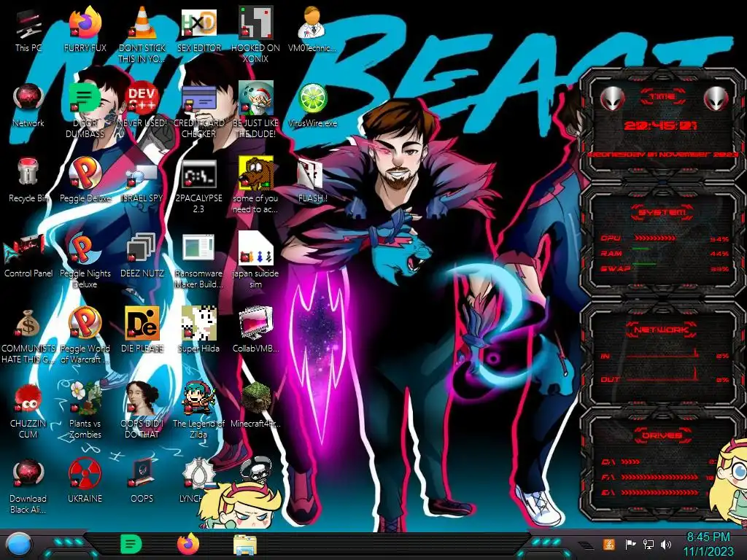Open the FURRY FUX Firefox shortcut

point(85,23)
